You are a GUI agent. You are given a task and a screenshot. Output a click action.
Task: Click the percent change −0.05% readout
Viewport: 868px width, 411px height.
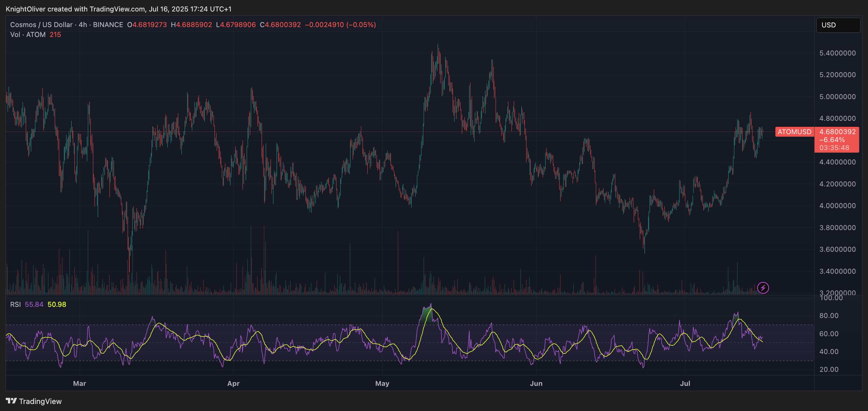pyautogui.click(x=361, y=25)
